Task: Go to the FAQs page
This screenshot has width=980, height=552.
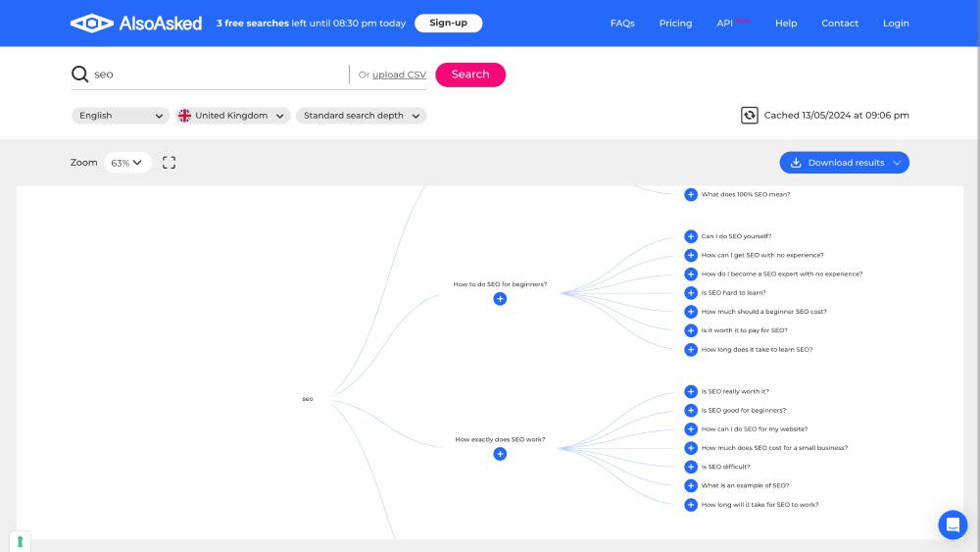Action: tap(622, 24)
